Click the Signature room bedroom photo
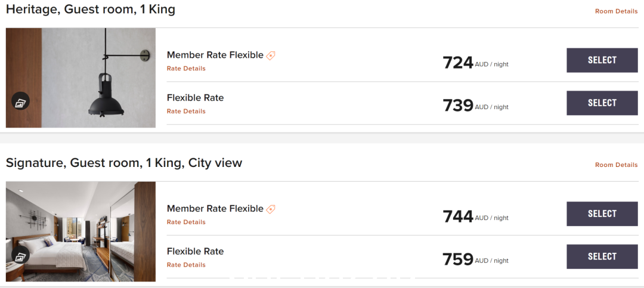644x288 pixels. tap(80, 232)
